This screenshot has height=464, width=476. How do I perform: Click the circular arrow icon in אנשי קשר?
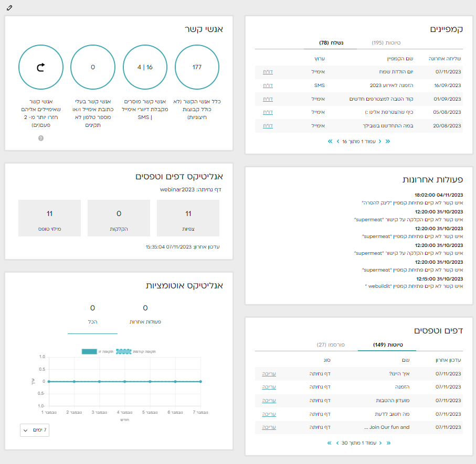tap(41, 67)
